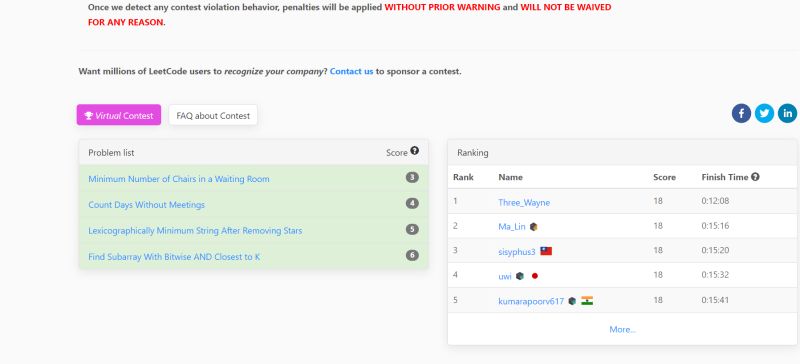Open Find Subarray With Bitwise AND problem

point(174,257)
